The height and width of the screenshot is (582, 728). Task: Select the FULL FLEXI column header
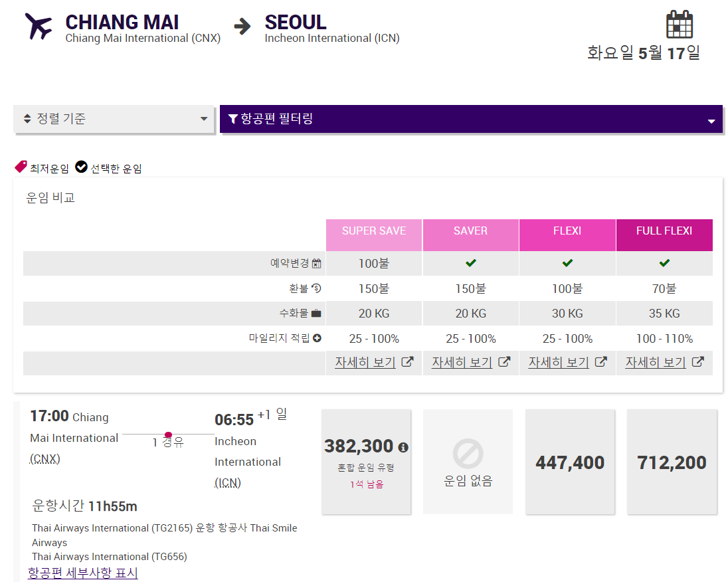[664, 235]
